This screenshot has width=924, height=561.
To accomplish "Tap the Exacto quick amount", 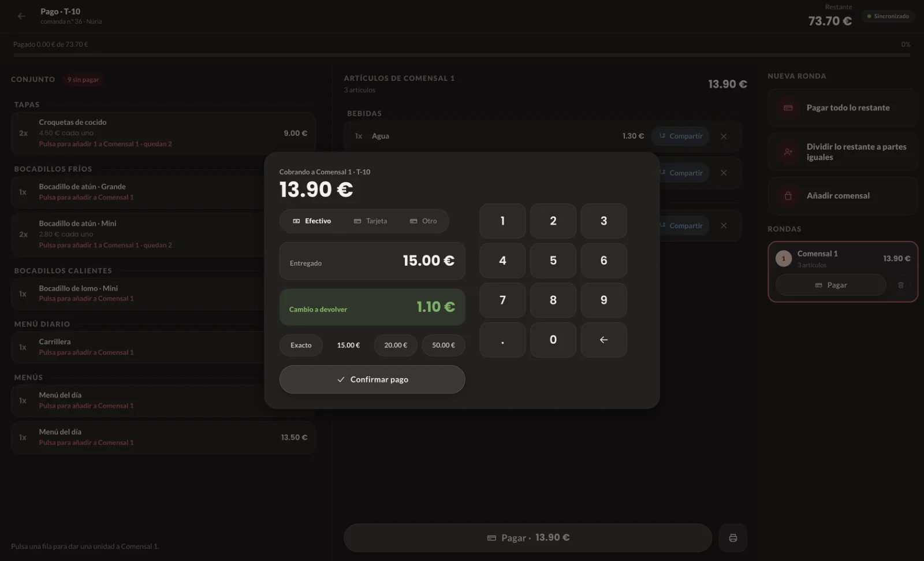I will pos(301,345).
